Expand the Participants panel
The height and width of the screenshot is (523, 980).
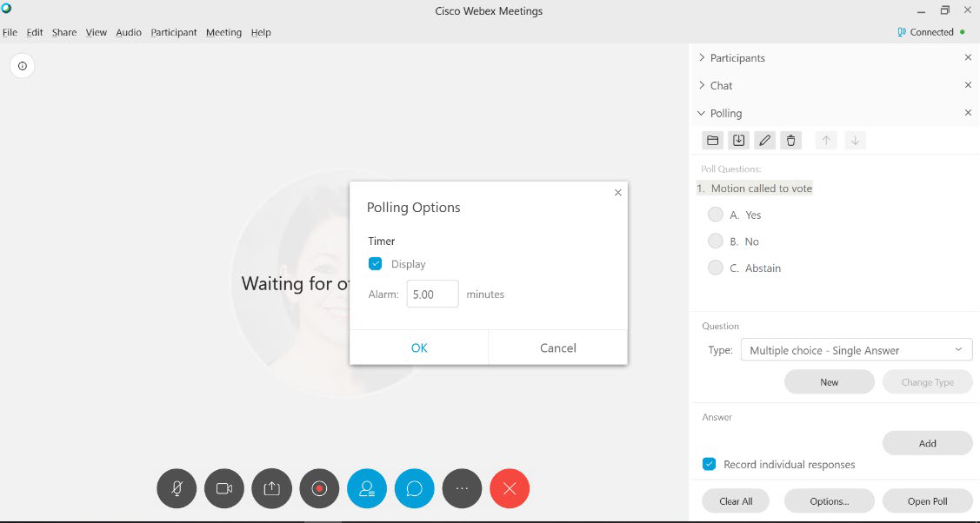702,57
